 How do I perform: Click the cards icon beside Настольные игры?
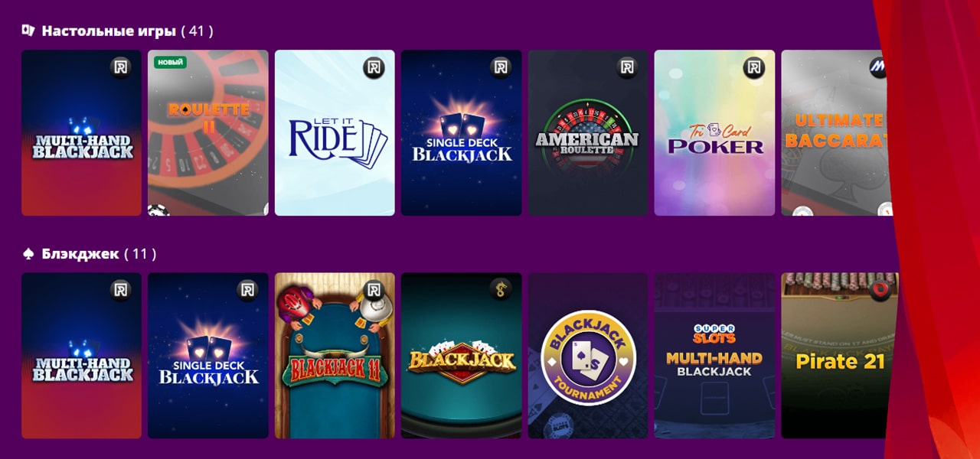[x=28, y=31]
